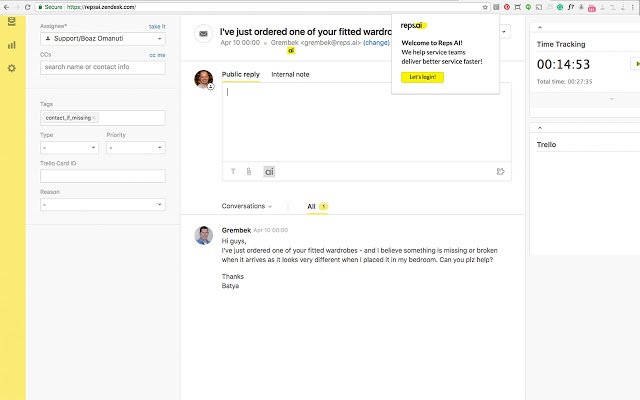The height and width of the screenshot is (400, 640).
Task: Click the Let's login! button
Action: tap(422, 77)
